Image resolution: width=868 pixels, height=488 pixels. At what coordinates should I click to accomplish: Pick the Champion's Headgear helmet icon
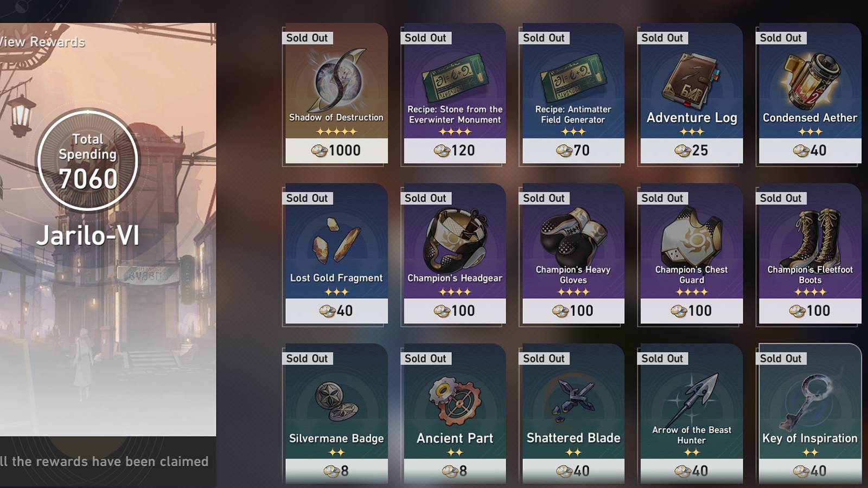pos(455,240)
